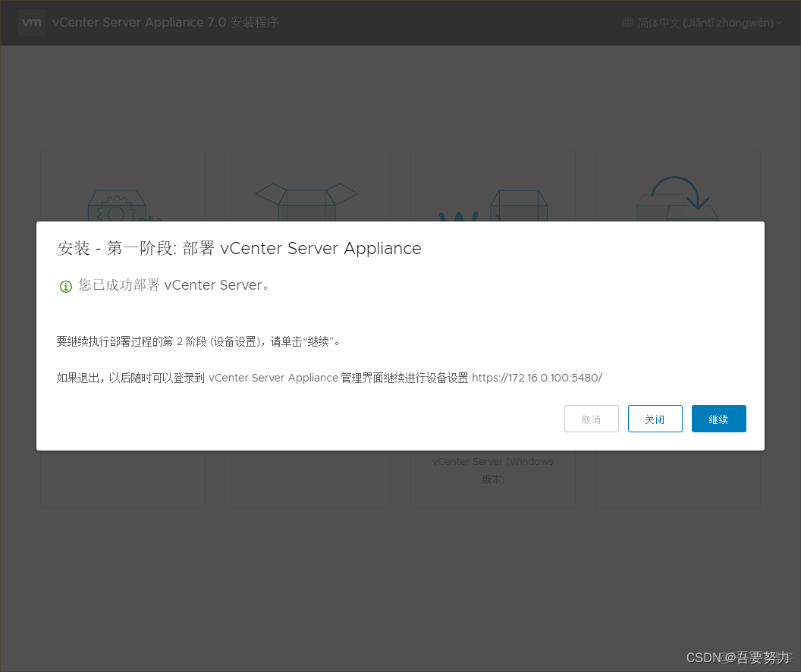The image size is (801, 672).
Task: Click the 'vCenter Server (Windows 版本)' card text
Action: [493, 470]
